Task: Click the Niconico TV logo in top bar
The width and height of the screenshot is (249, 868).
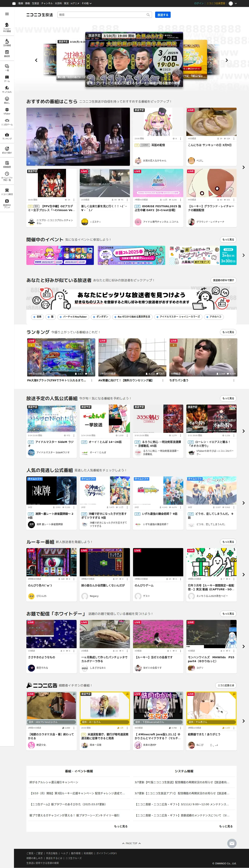Action: pyautogui.click(x=14, y=3)
